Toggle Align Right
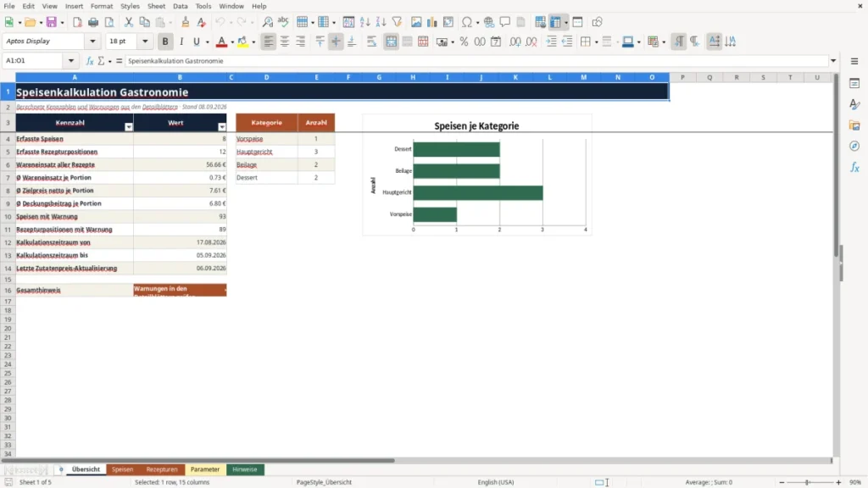 (x=301, y=42)
